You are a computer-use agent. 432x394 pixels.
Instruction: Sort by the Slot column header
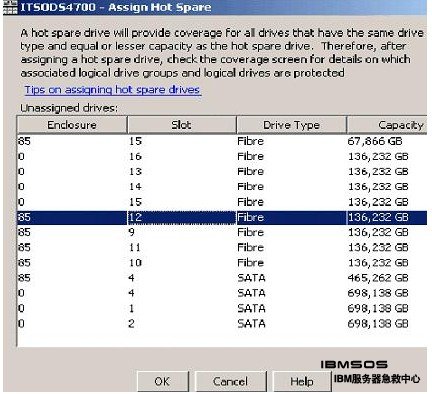click(x=182, y=125)
